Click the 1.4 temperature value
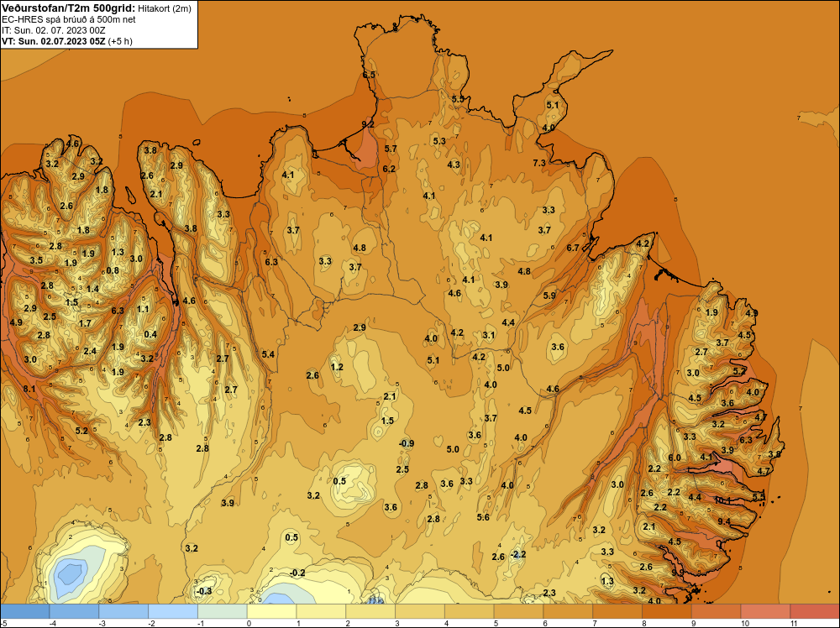 click(92, 289)
